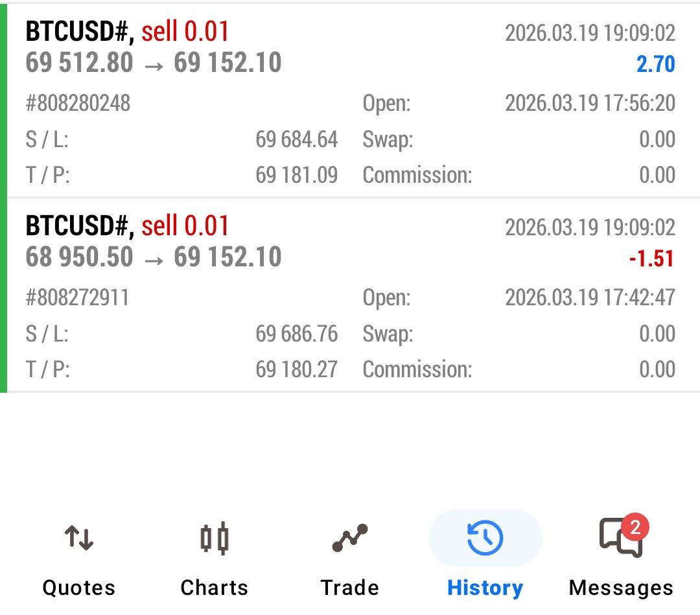Open the Quotes arrows icon

coord(78,538)
